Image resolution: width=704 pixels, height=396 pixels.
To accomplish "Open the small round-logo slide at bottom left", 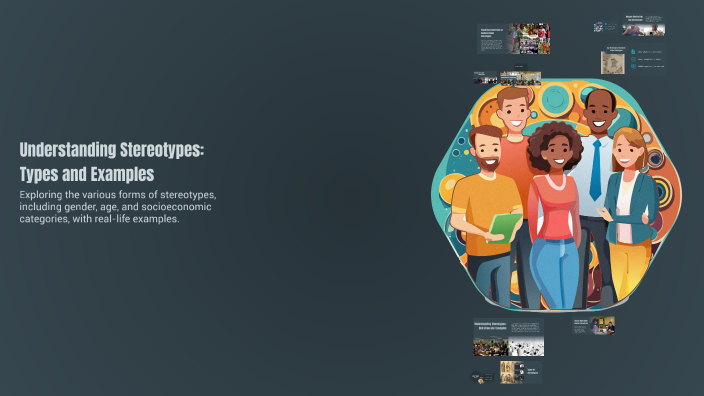I will tap(482, 378).
